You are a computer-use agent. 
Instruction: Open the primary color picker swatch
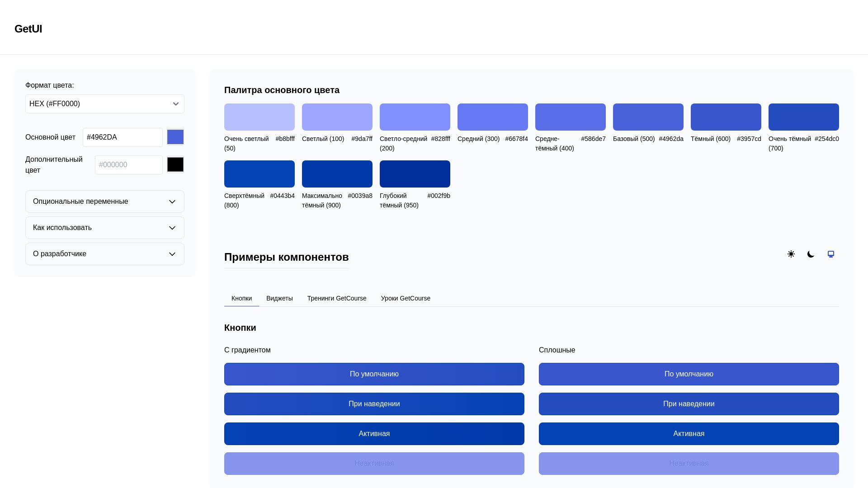click(175, 137)
